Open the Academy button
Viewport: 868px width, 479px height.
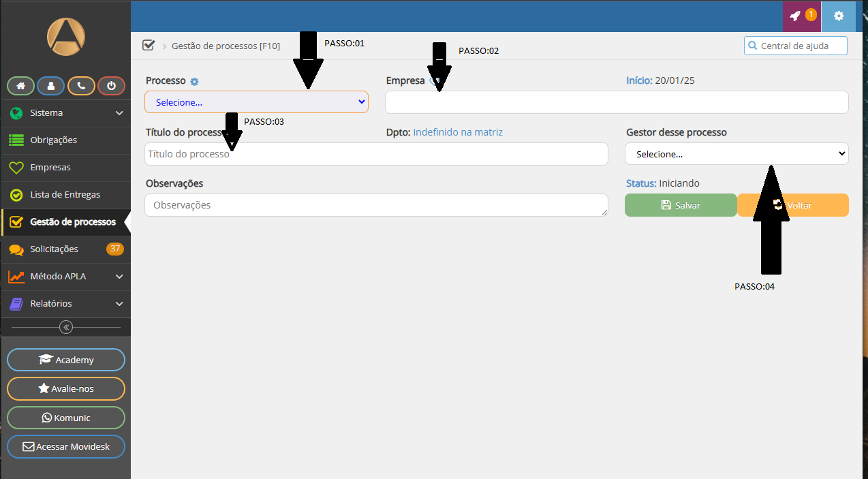[x=66, y=360]
